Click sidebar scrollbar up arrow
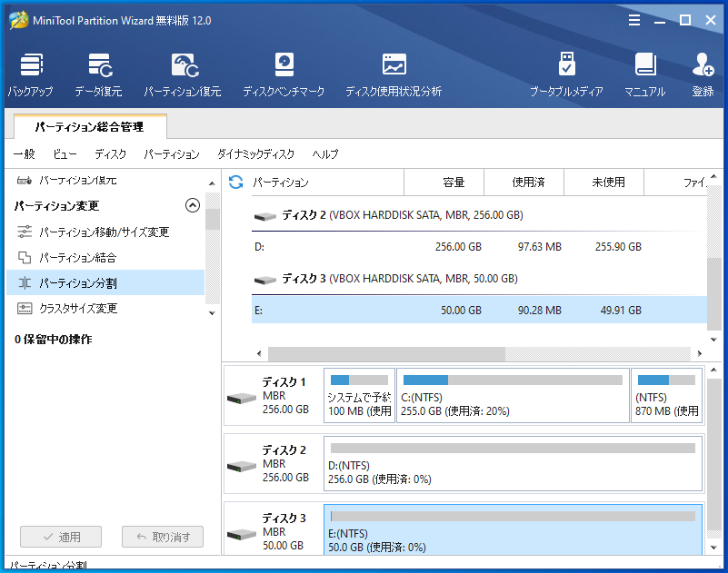 212,183
